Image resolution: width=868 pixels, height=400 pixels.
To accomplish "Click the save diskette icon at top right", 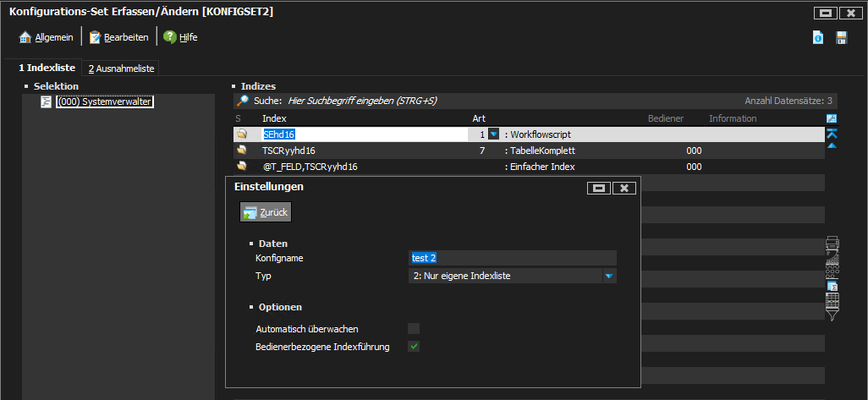I will (841, 37).
